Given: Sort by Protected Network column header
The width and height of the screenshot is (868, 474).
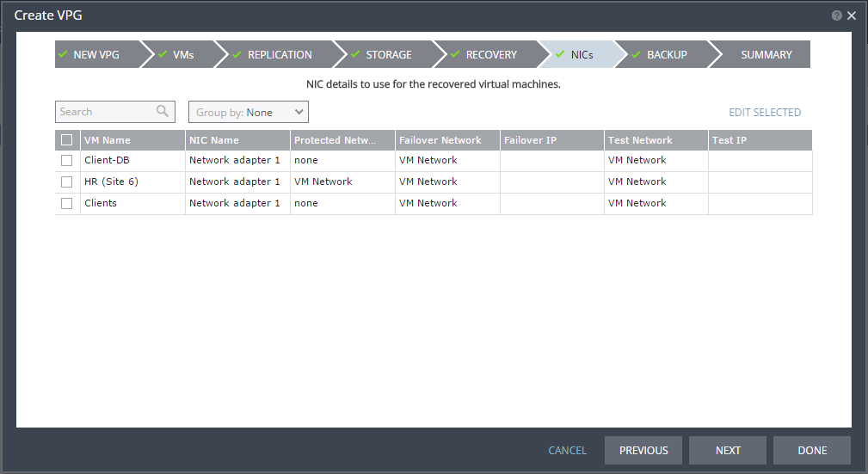Looking at the screenshot, I should pos(342,140).
